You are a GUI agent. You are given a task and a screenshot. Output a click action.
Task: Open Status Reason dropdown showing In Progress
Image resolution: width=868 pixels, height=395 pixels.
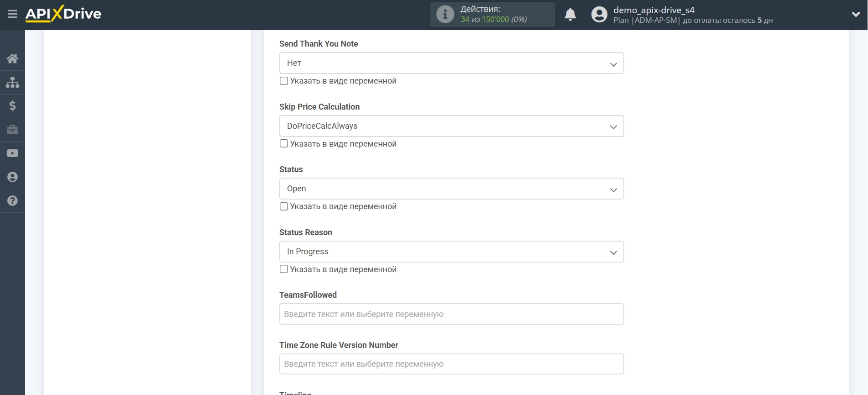[451, 252]
